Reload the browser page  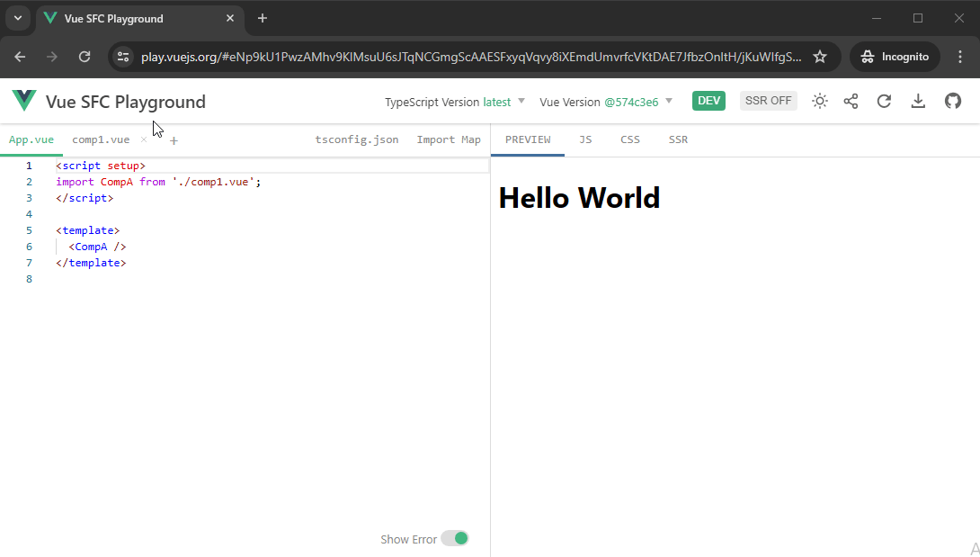(x=85, y=57)
